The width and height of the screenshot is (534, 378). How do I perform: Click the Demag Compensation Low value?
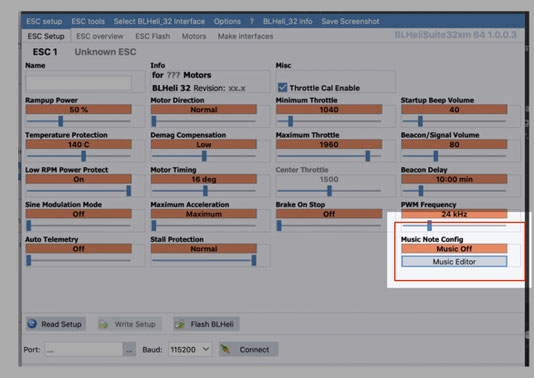[204, 144]
